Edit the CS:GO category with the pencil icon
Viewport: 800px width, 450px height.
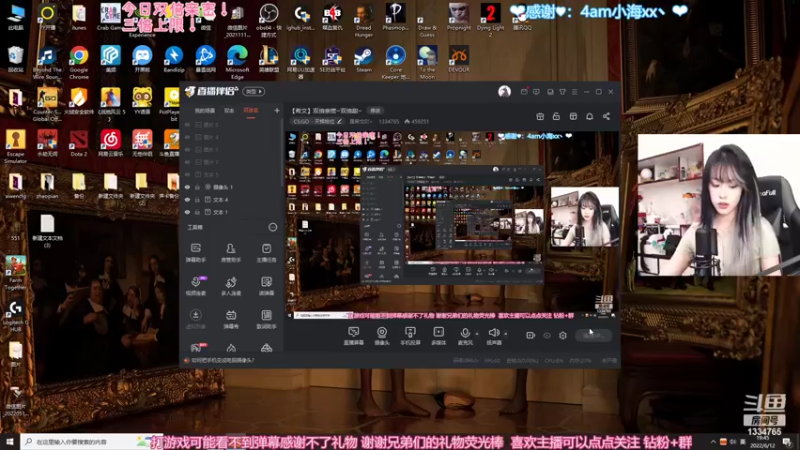339,121
